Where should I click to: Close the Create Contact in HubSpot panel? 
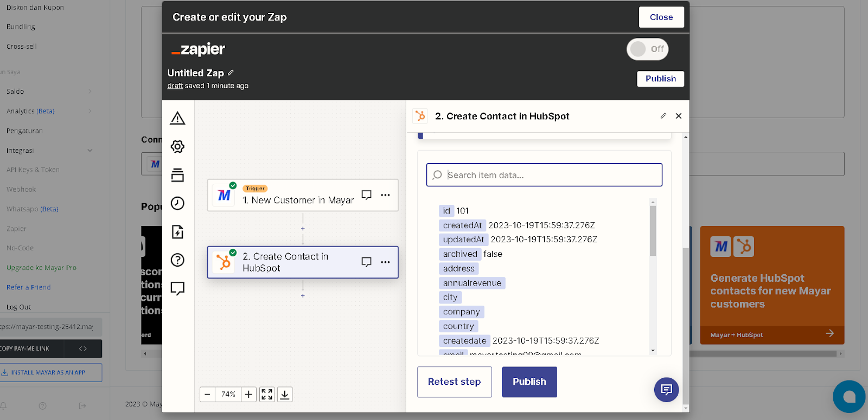679,116
